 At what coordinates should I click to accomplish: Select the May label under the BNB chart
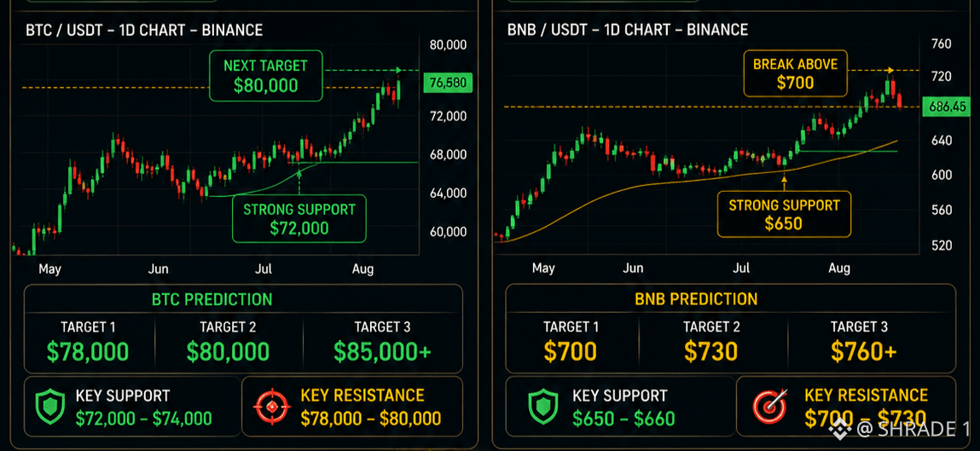pyautogui.click(x=543, y=269)
